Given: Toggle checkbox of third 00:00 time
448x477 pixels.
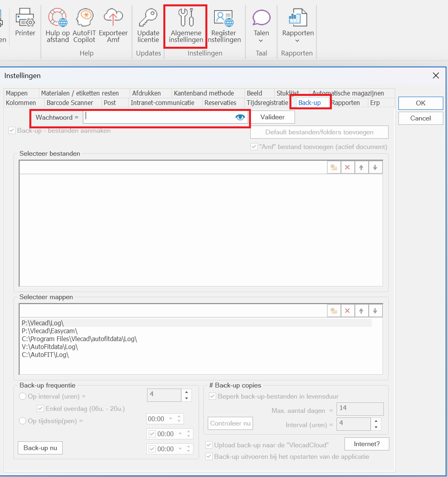Looking at the screenshot, I should pos(152,449).
